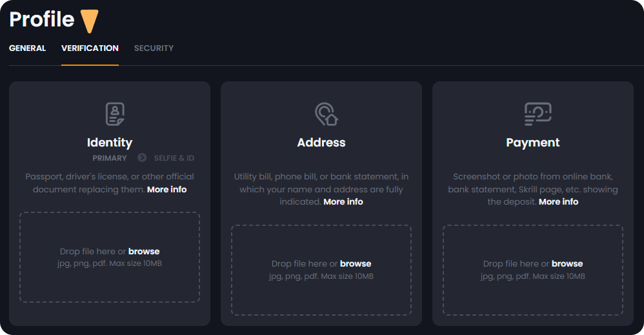Click the Profile page heading
The width and height of the screenshot is (644, 335).
pyautogui.click(x=42, y=20)
